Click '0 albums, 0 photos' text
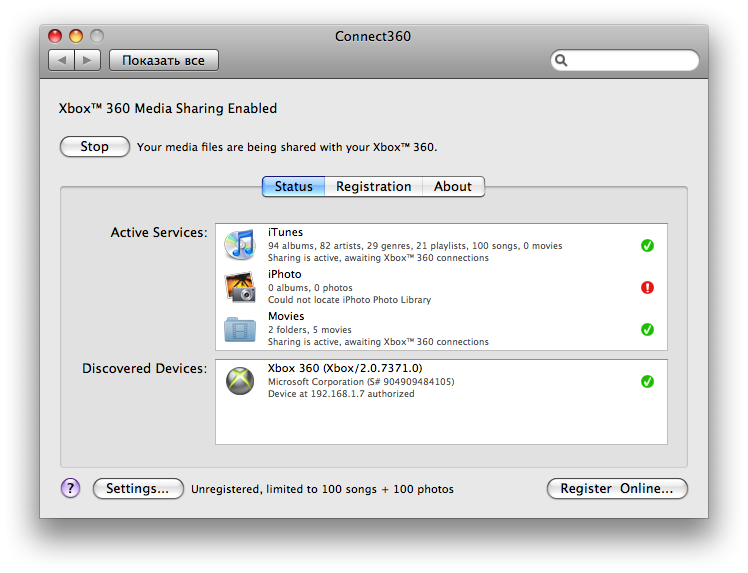Viewport: 748px width, 573px height. (x=310, y=288)
